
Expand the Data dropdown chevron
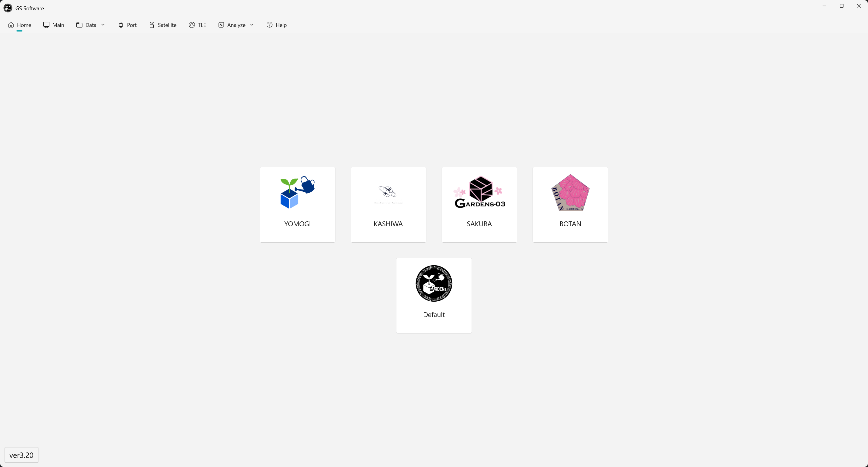(x=103, y=25)
